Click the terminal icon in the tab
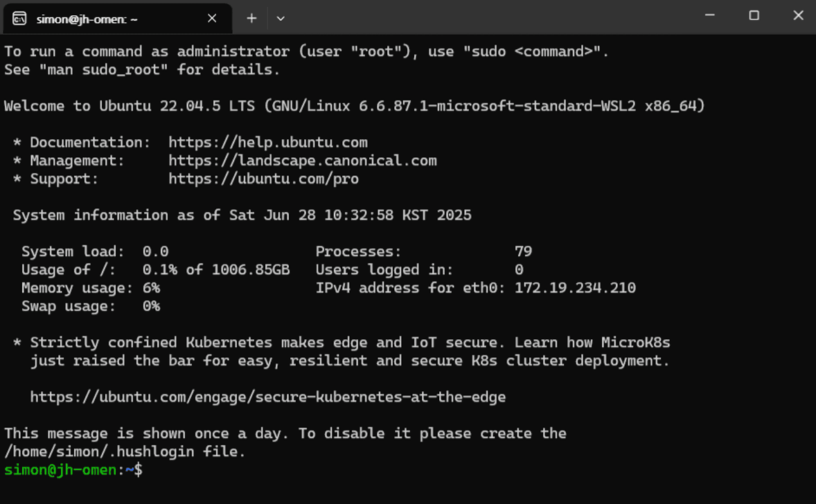Viewport: 816px width, 504px height. point(19,19)
